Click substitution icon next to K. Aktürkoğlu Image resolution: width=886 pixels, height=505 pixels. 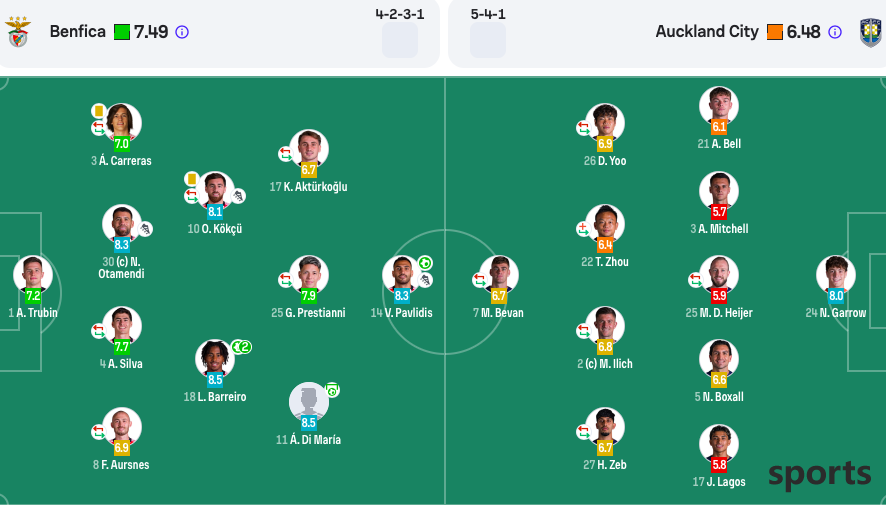coord(285,154)
